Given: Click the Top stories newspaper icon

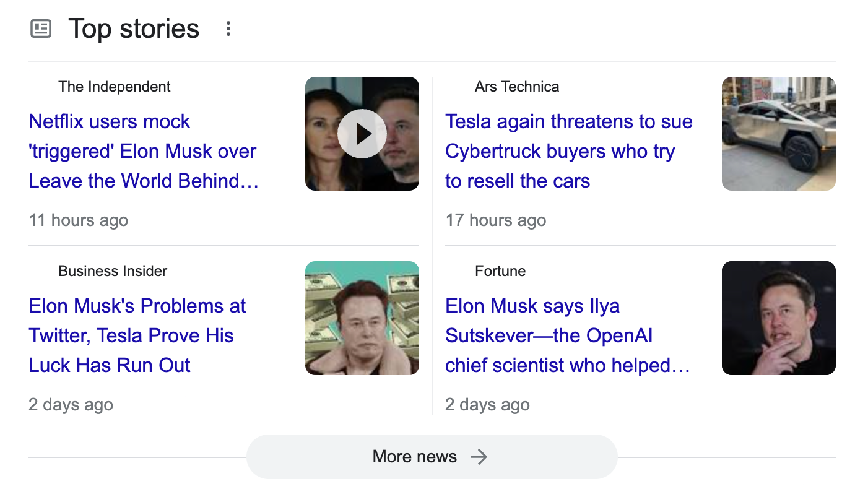Looking at the screenshot, I should [x=41, y=28].
